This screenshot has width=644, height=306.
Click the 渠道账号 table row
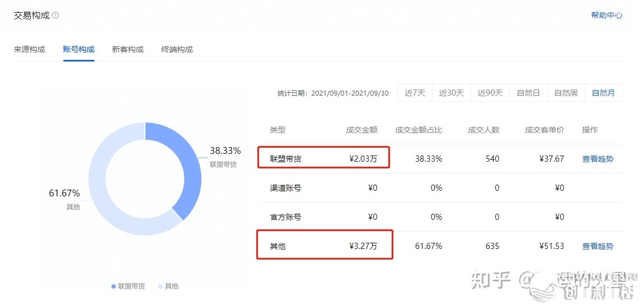coord(442,188)
